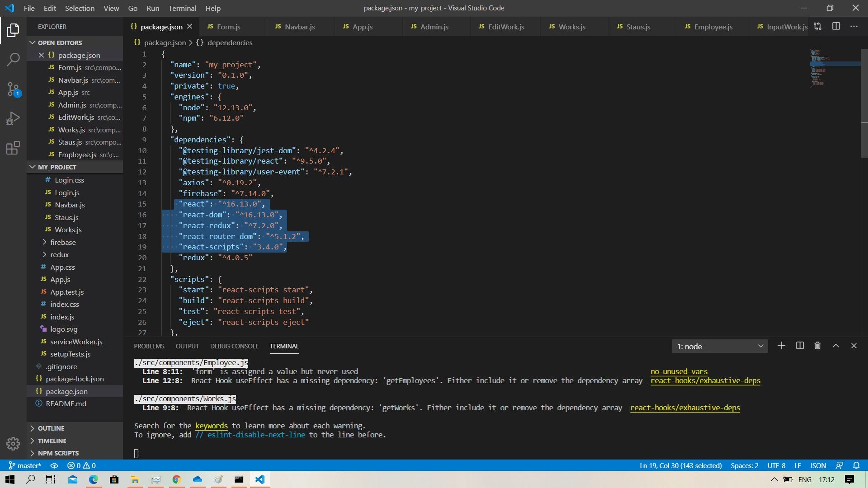Open the Manage settings gear
Image resolution: width=868 pixels, height=488 pixels.
[13, 444]
